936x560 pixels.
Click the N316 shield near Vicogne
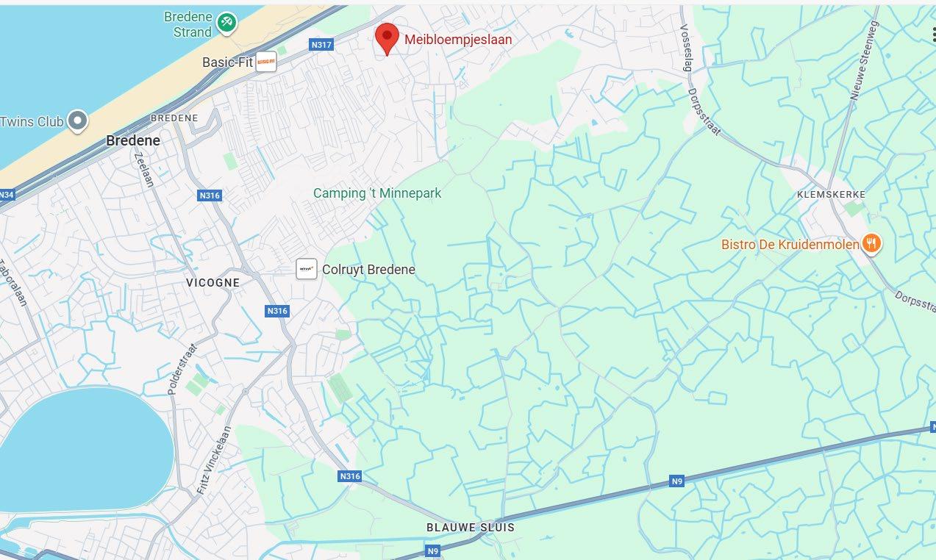277,311
